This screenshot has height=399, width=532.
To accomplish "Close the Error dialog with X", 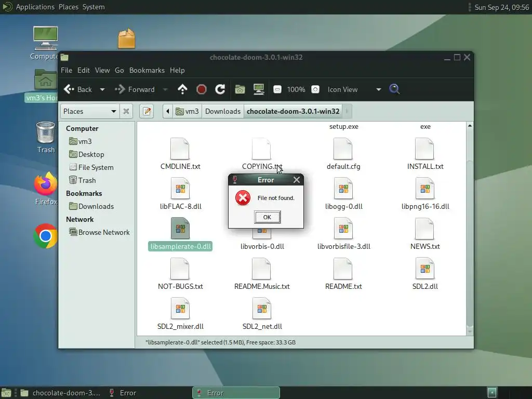I will point(297,180).
